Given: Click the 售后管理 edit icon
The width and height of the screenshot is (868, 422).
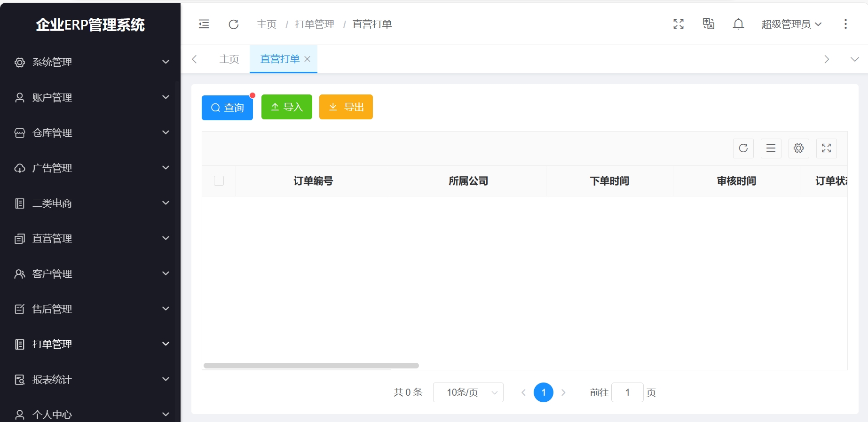Looking at the screenshot, I should 20,309.
